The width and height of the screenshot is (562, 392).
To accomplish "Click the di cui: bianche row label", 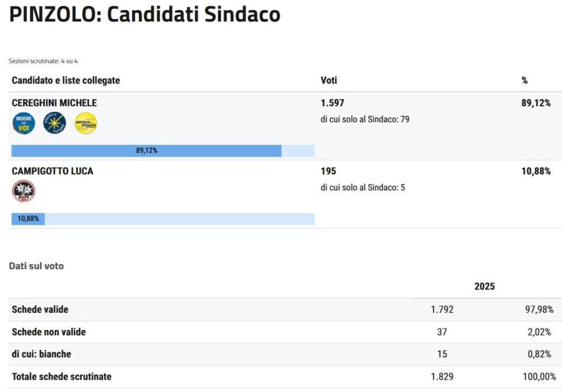I will 41,354.
